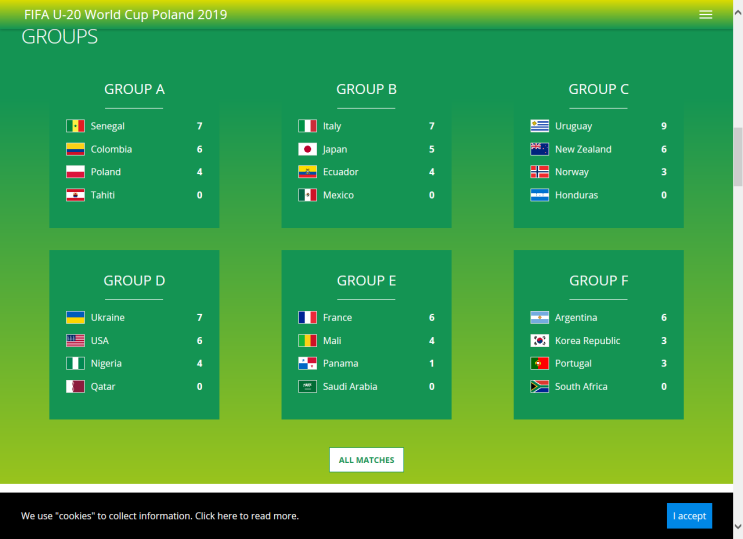The width and height of the screenshot is (743, 539).
Task: Click the page scrollbar thumb
Action: click(738, 156)
